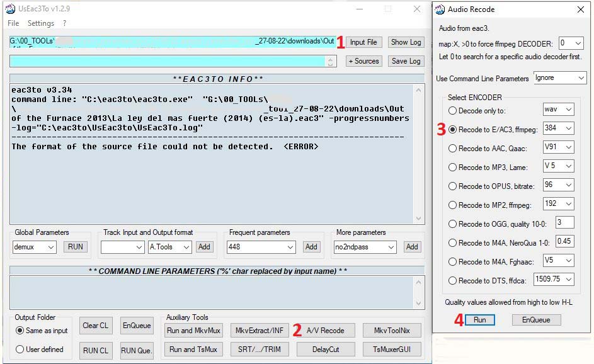Select Recode to M4A NeroQua radio

(x=452, y=243)
